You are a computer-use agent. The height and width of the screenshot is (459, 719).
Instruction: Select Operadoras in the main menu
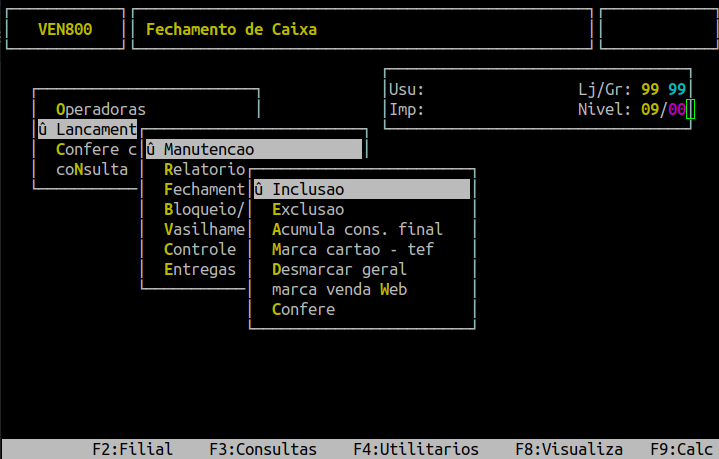pos(101,110)
